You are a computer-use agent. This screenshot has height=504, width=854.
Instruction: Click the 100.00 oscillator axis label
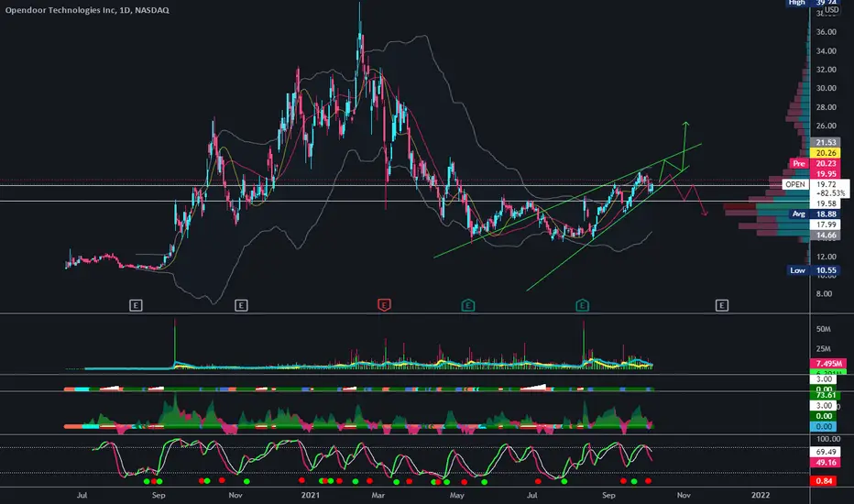(827, 439)
